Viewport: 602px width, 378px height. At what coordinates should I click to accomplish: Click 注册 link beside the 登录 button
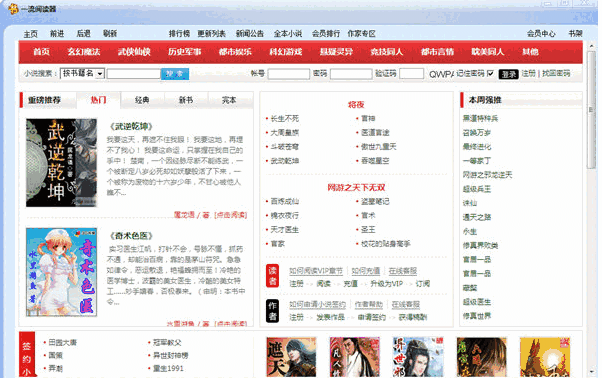click(x=529, y=73)
